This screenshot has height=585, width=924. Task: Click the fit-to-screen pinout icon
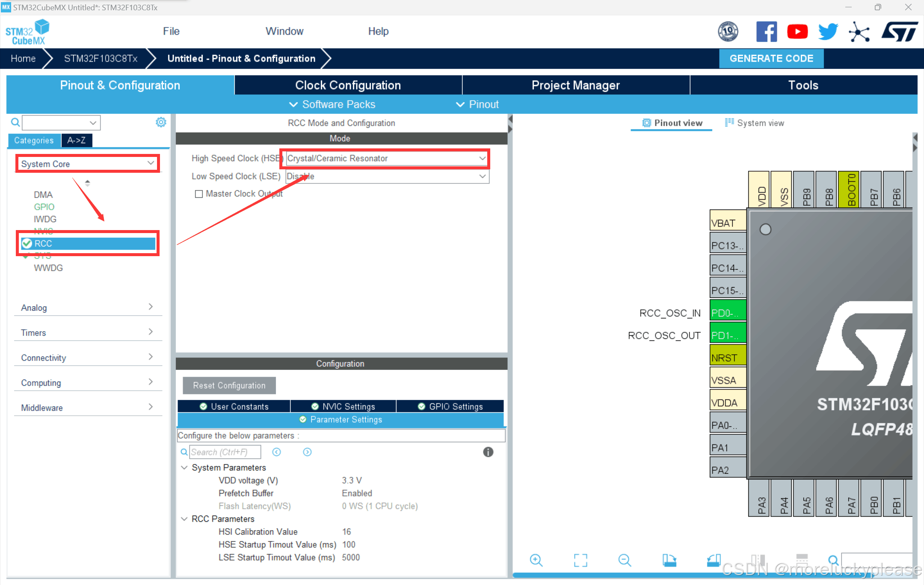coord(580,560)
